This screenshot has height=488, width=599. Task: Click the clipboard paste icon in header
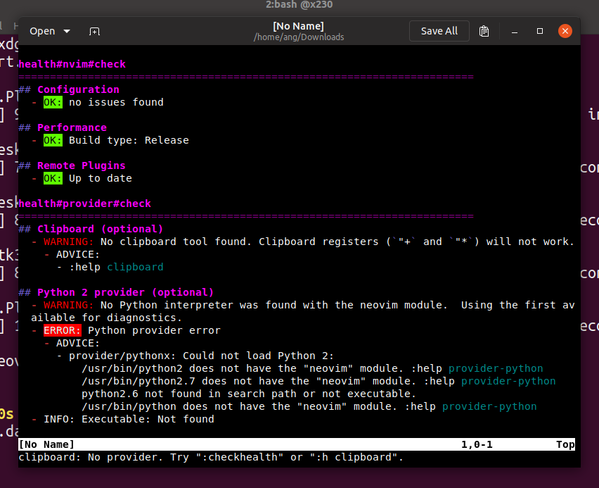tap(484, 31)
